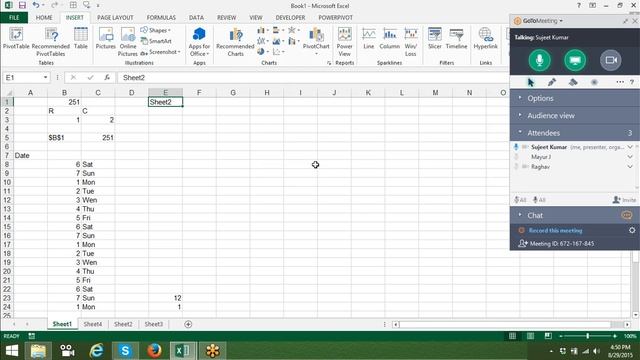Image resolution: width=640 pixels, height=360 pixels.
Task: Select GoToMeeting pen drawing tool
Action: [552, 82]
